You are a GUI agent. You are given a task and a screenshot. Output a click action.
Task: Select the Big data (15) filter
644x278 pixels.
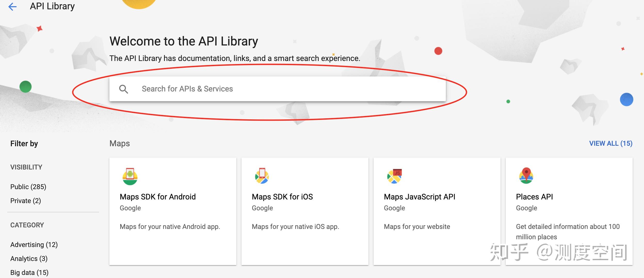[x=29, y=272]
